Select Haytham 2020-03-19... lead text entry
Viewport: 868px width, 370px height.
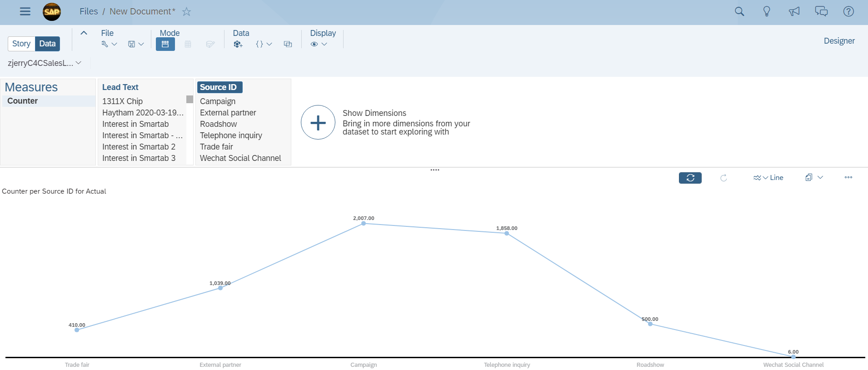[143, 113]
